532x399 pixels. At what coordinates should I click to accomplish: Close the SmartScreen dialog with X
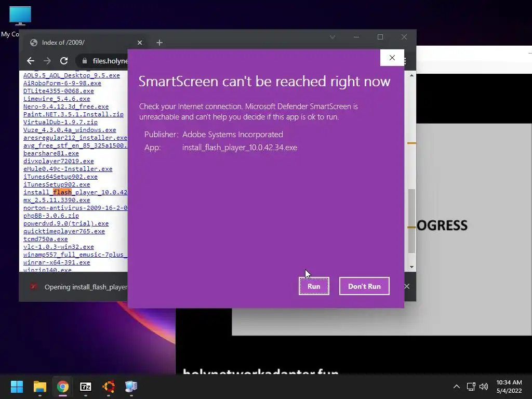coord(392,58)
